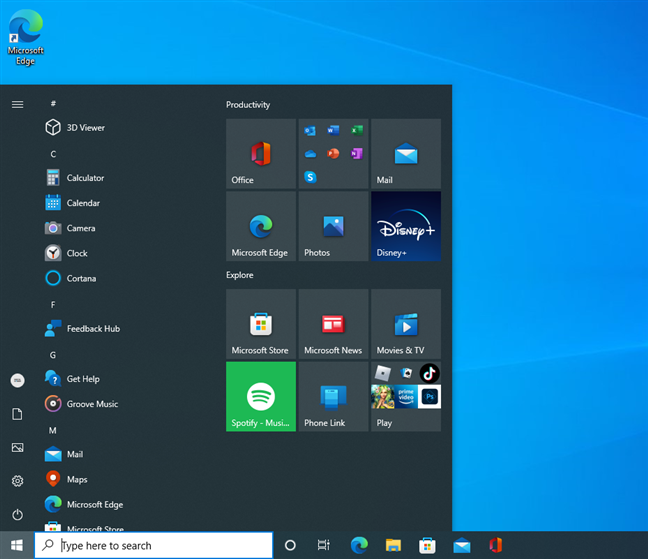
Task: Launch the Spotify tile
Action: point(261,397)
